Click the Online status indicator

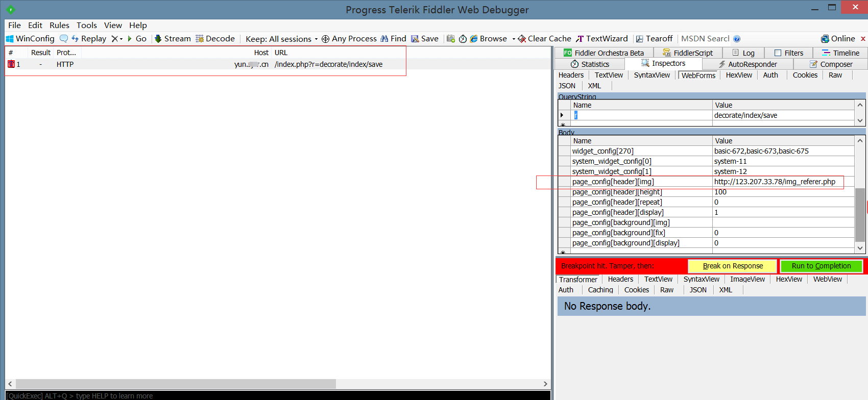[x=838, y=39]
